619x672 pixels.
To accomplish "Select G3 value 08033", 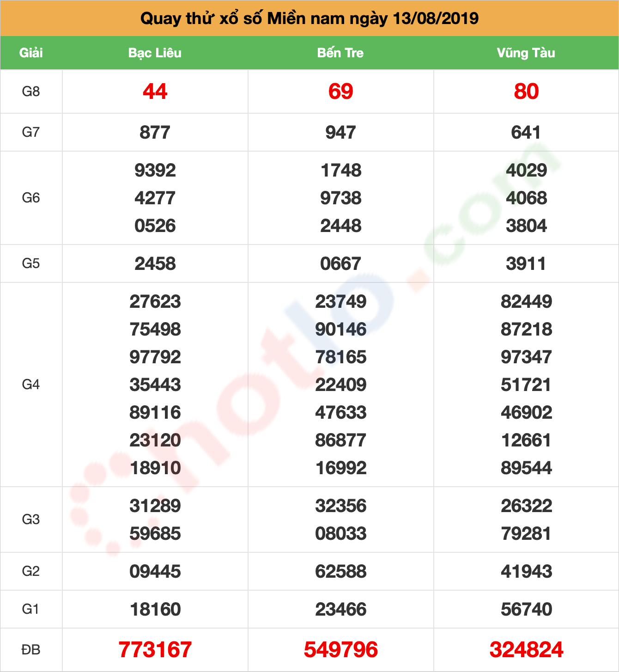I will pos(340,534).
